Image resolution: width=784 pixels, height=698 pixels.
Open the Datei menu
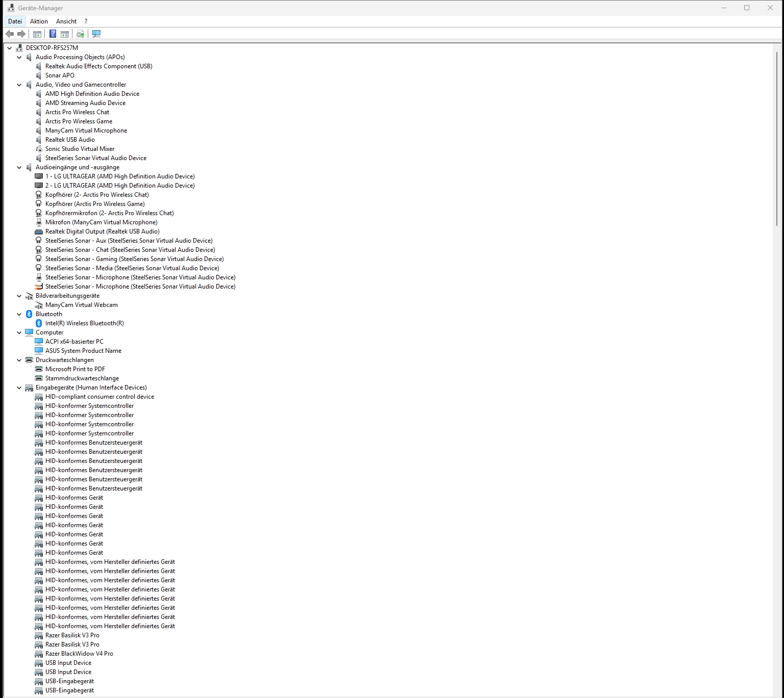[15, 21]
